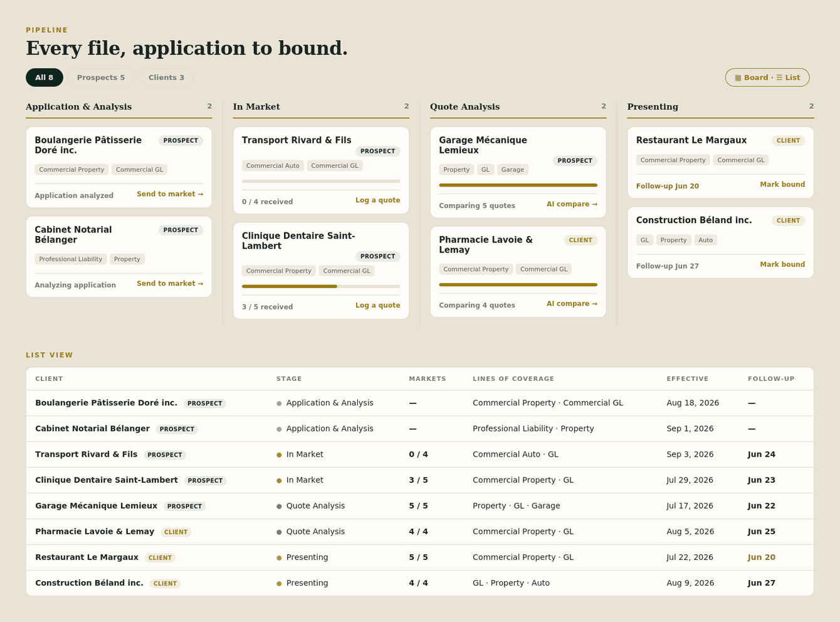Select the Transport Rivard & Fils list row
Viewport: 840px width, 622px height.
tap(420, 455)
